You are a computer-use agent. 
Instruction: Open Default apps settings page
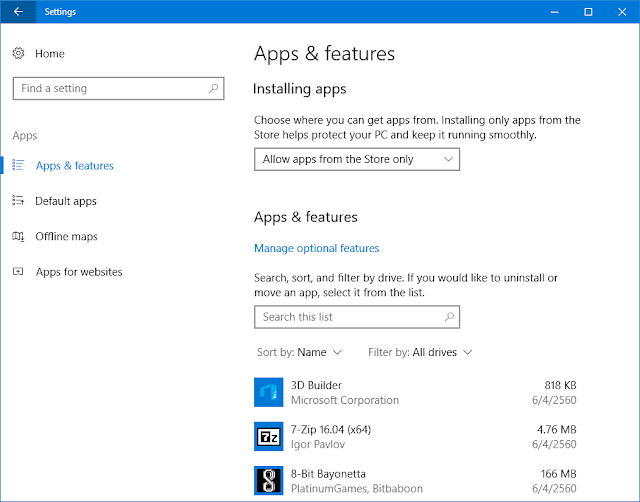[x=66, y=201]
